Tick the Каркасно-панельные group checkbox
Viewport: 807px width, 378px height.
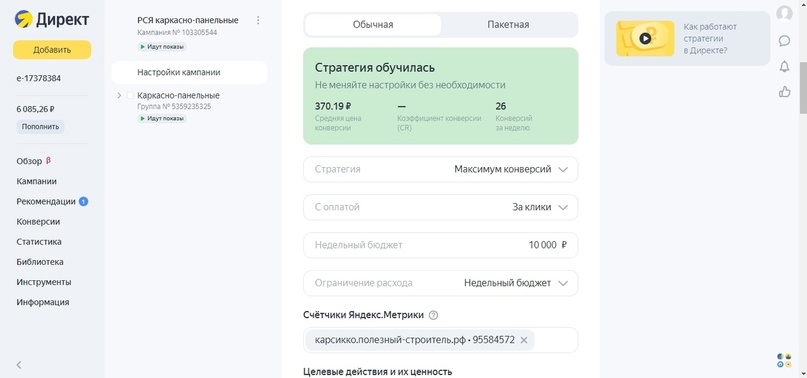(x=130, y=95)
